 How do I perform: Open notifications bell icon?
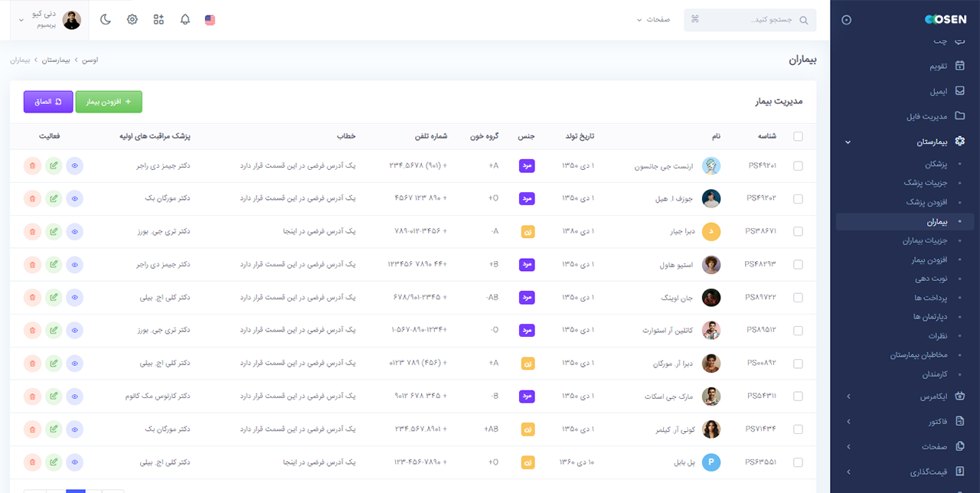185,20
